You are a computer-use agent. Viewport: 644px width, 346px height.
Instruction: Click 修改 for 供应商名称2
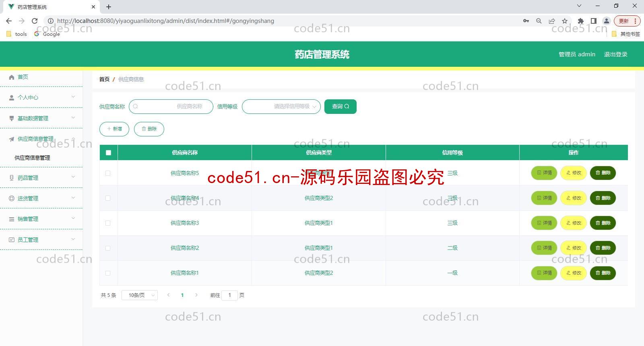click(x=574, y=248)
